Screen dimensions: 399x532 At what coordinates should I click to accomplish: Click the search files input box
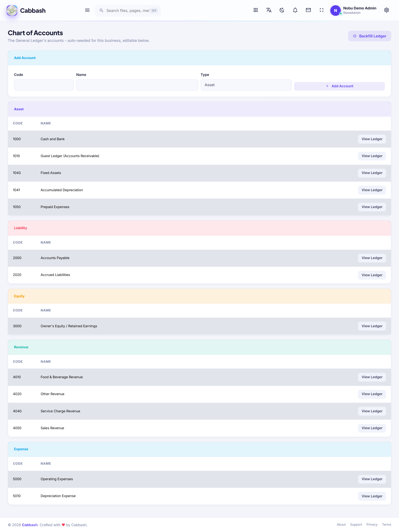[x=128, y=11]
